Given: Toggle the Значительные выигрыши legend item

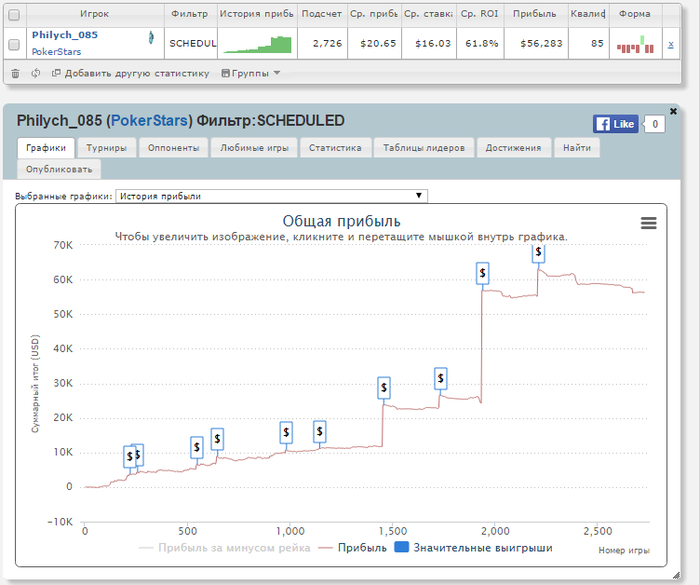Looking at the screenshot, I should 474,548.
